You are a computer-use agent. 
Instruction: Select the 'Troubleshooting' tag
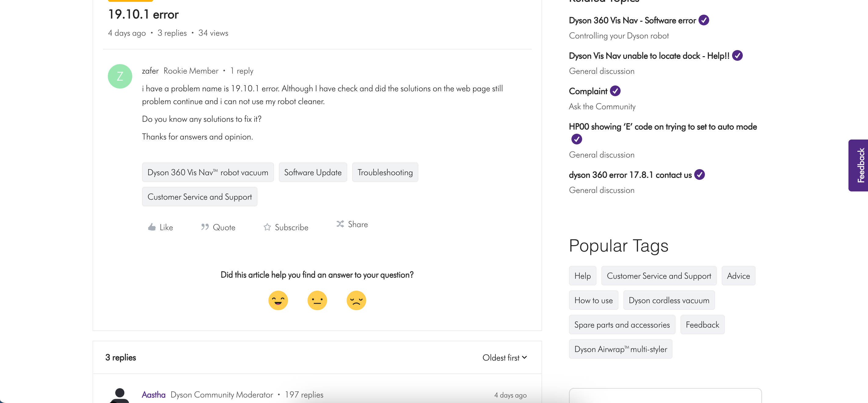(x=385, y=172)
